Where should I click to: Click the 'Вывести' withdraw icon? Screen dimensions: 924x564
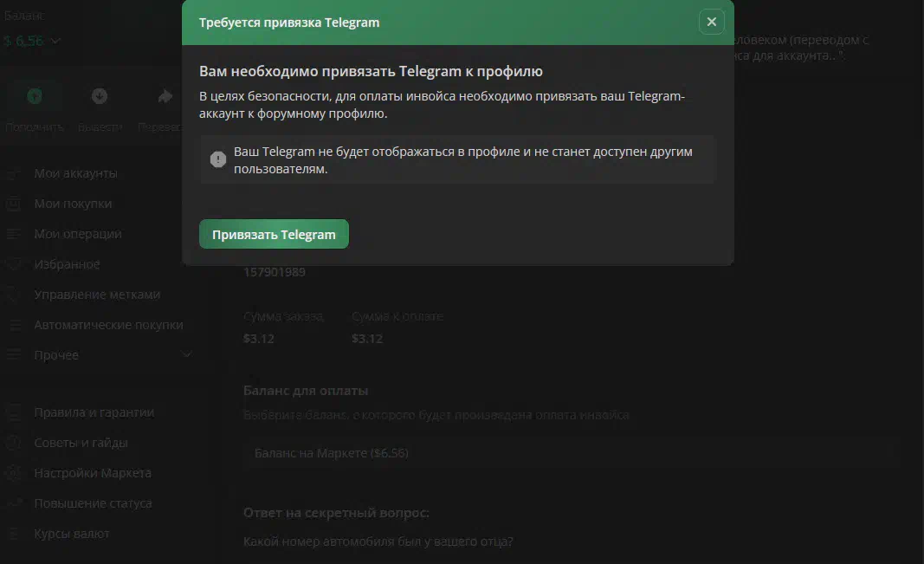tap(100, 96)
